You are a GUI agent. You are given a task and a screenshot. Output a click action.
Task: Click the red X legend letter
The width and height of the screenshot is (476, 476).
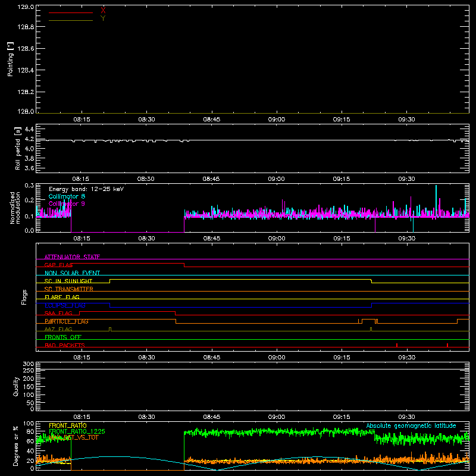click(x=103, y=11)
